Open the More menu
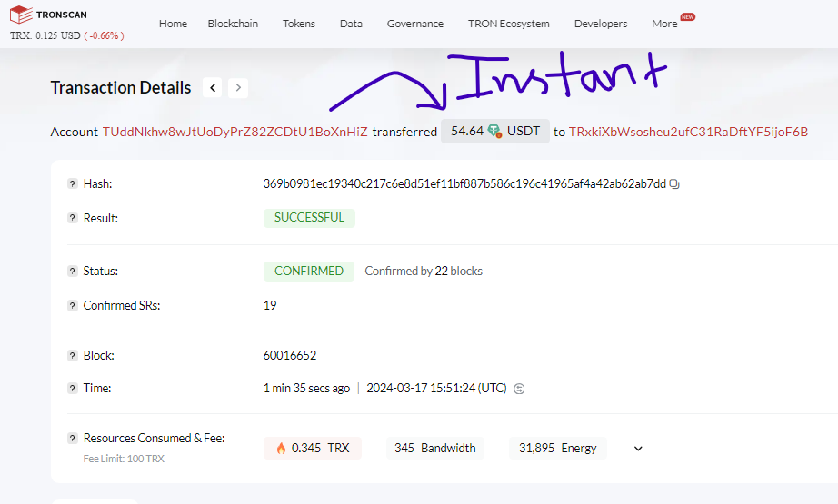838x504 pixels. pos(664,24)
